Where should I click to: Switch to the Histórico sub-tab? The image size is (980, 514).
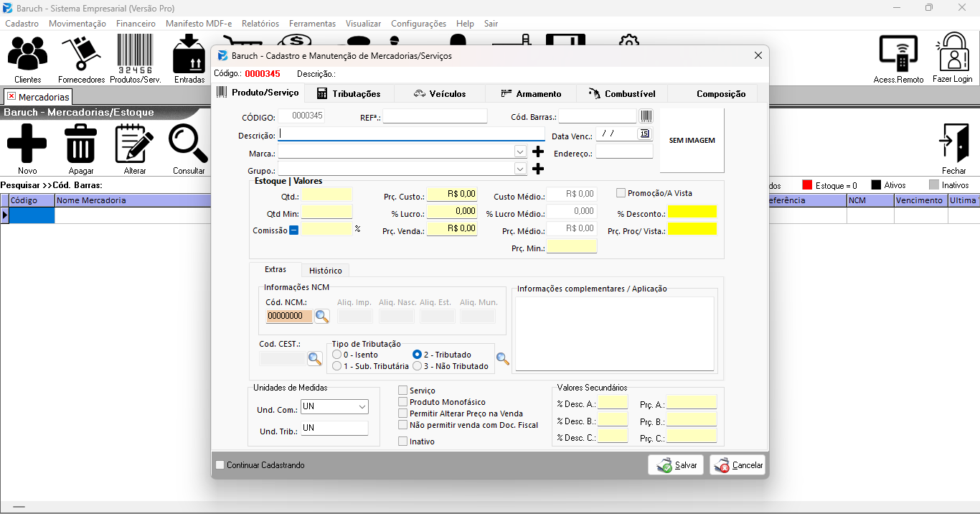pyautogui.click(x=326, y=271)
